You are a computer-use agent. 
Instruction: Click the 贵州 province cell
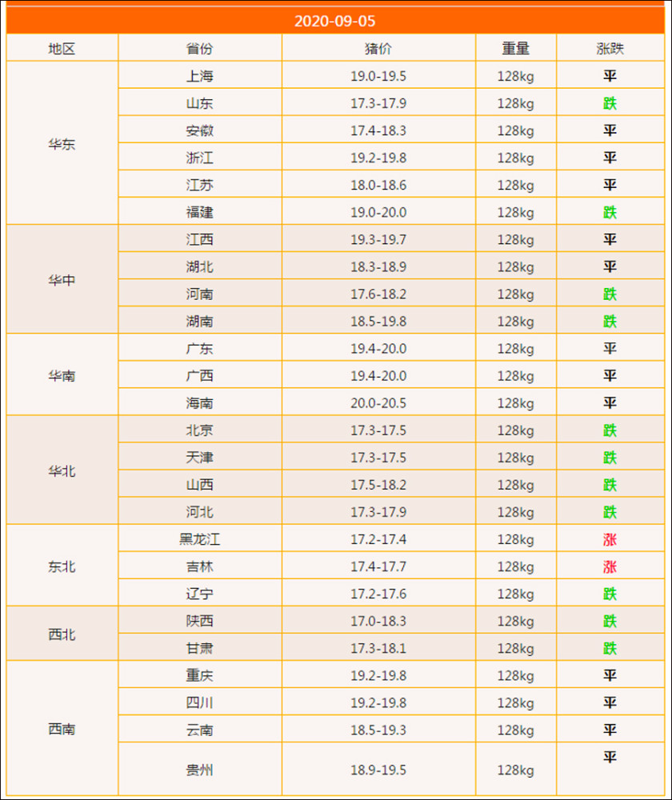tap(199, 770)
